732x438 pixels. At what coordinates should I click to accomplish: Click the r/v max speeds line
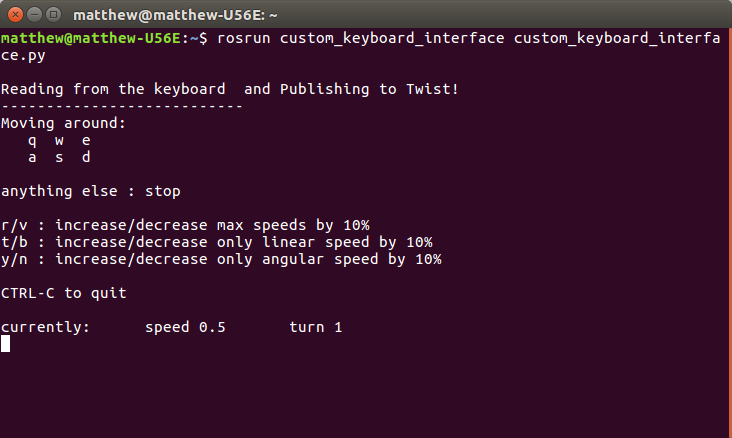pos(185,225)
